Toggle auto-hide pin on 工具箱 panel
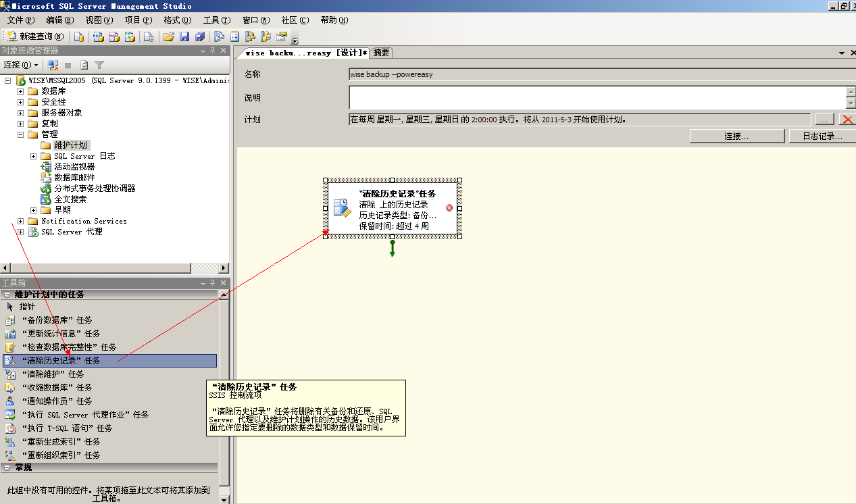856x504 pixels. (x=212, y=283)
